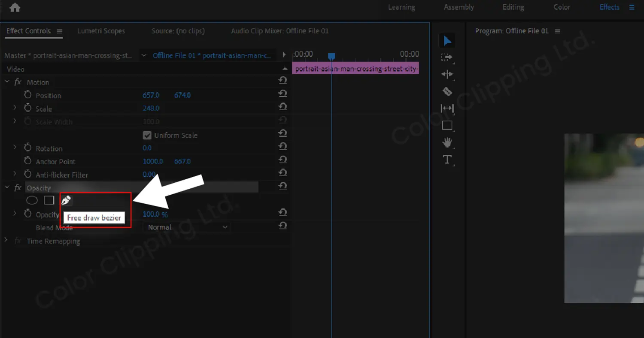Click the Position X value 657.0
The image size is (644, 338).
[151, 95]
